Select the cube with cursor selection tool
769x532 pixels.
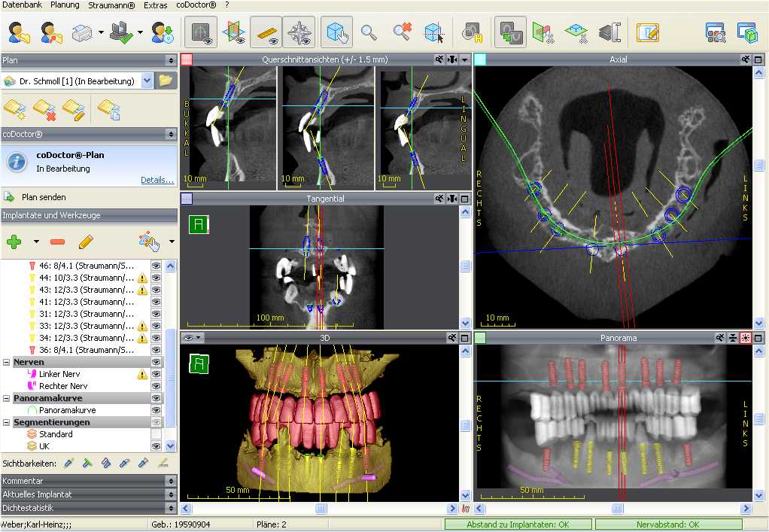434,32
